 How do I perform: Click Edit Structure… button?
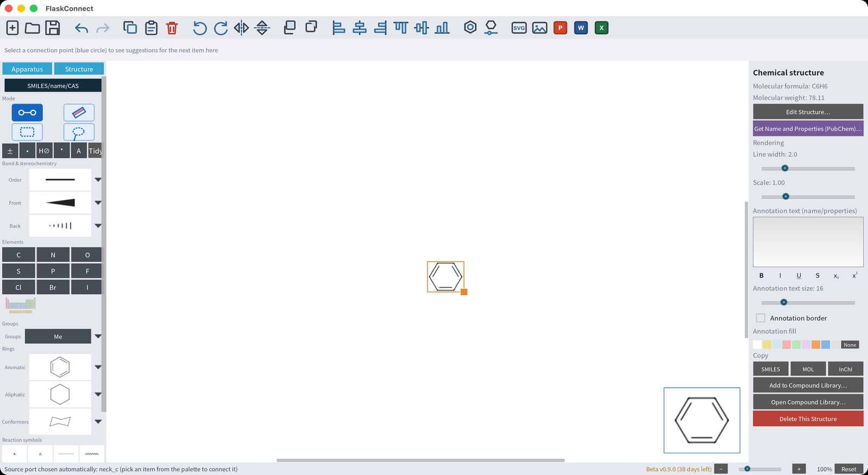tap(808, 112)
